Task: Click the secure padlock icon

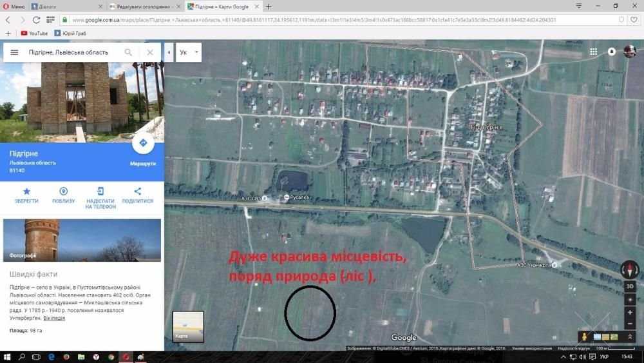Action: click(x=65, y=20)
